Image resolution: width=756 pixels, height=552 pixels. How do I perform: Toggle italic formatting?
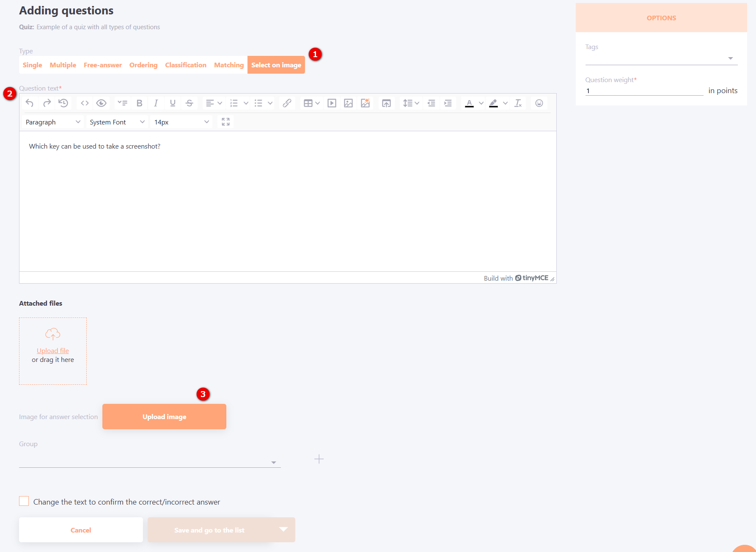[x=156, y=103]
